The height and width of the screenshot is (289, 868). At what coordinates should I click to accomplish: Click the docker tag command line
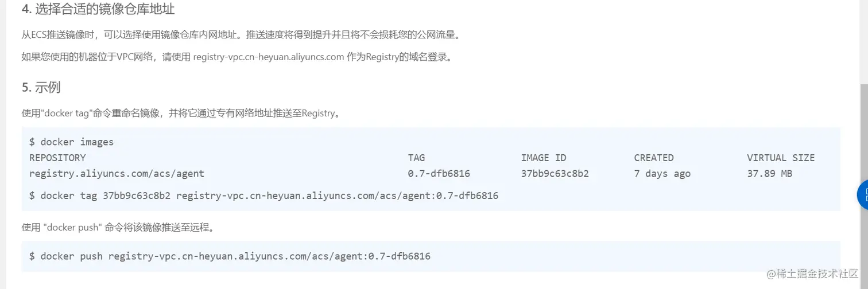(x=263, y=196)
